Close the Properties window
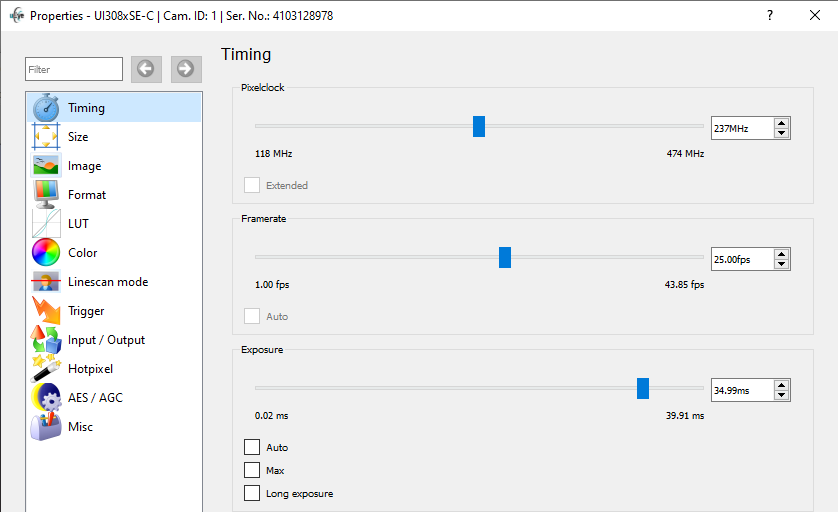 [814, 15]
